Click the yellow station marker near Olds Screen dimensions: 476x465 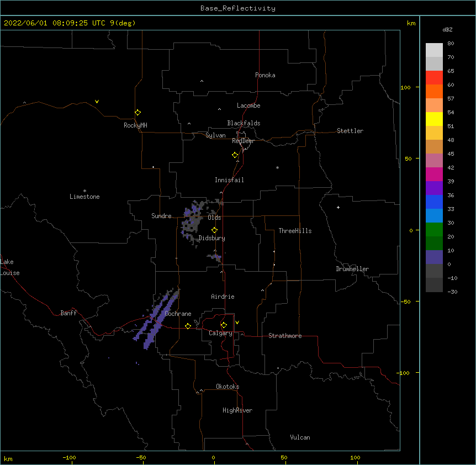point(215,230)
